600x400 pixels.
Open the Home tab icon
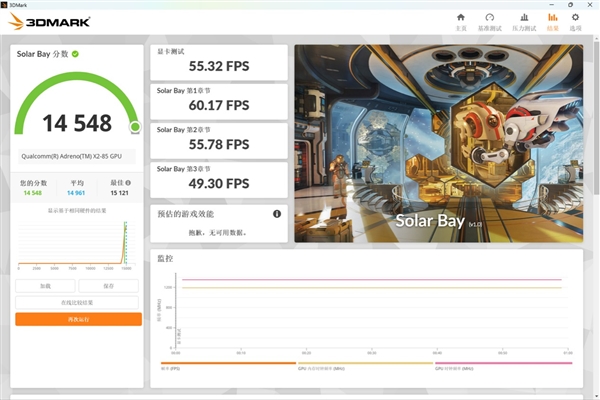(461, 17)
